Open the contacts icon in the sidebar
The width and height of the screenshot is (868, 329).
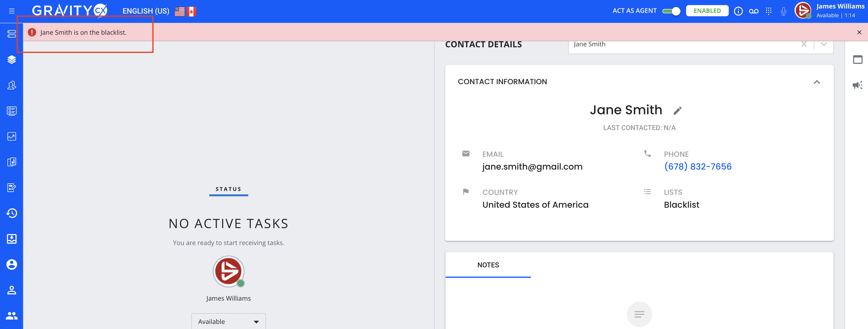(x=11, y=85)
